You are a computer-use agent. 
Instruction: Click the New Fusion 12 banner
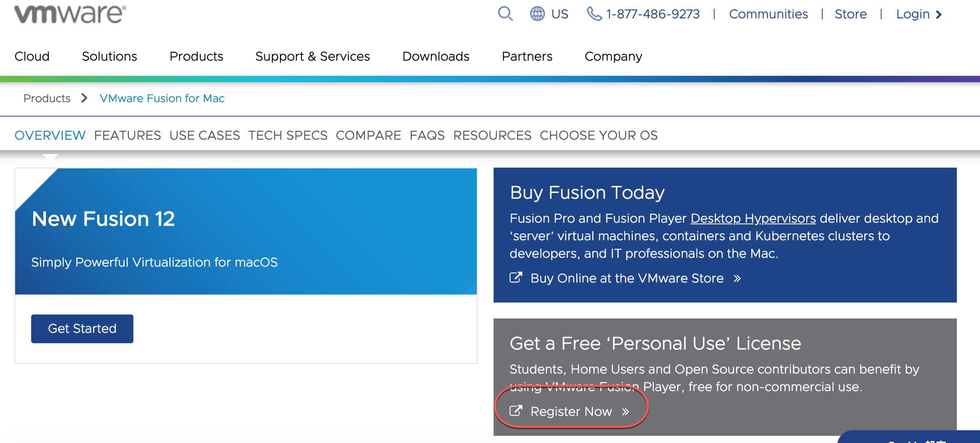coord(246,231)
